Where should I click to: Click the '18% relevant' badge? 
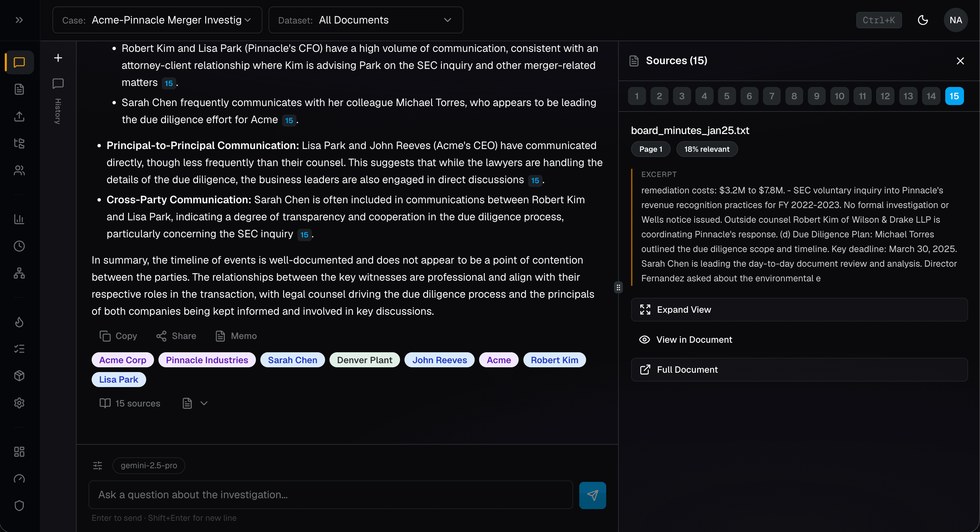pos(707,149)
